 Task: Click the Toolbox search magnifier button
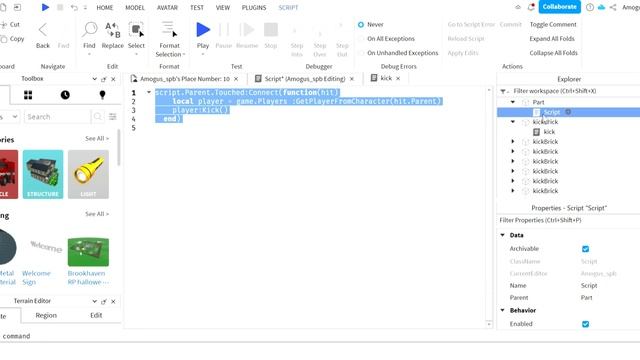(98, 117)
